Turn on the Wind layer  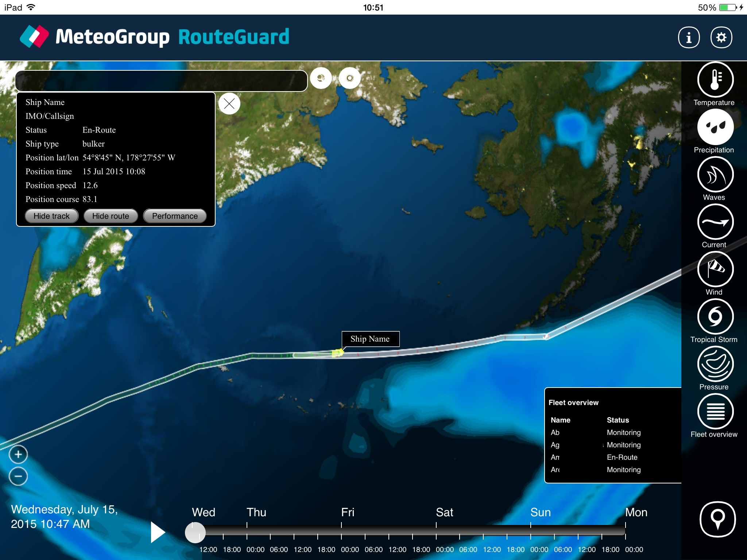(715, 269)
